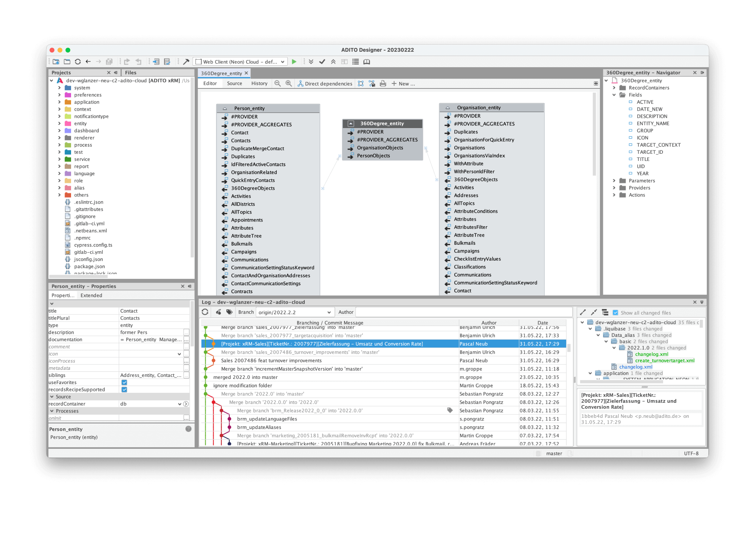The height and width of the screenshot is (544, 756).
Task: Toggle the recordsRecipeSupported checkbox
Action: (x=124, y=389)
